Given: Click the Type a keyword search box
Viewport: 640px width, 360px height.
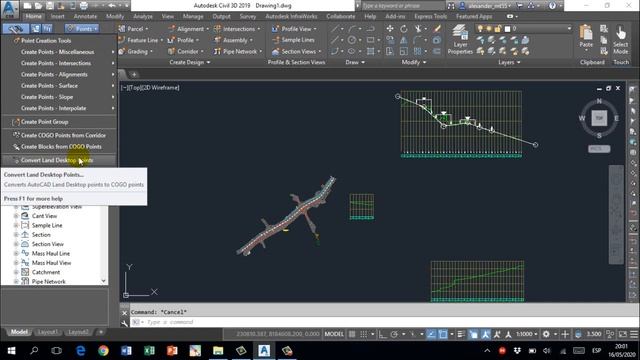Looking at the screenshot, I should coord(402,6).
